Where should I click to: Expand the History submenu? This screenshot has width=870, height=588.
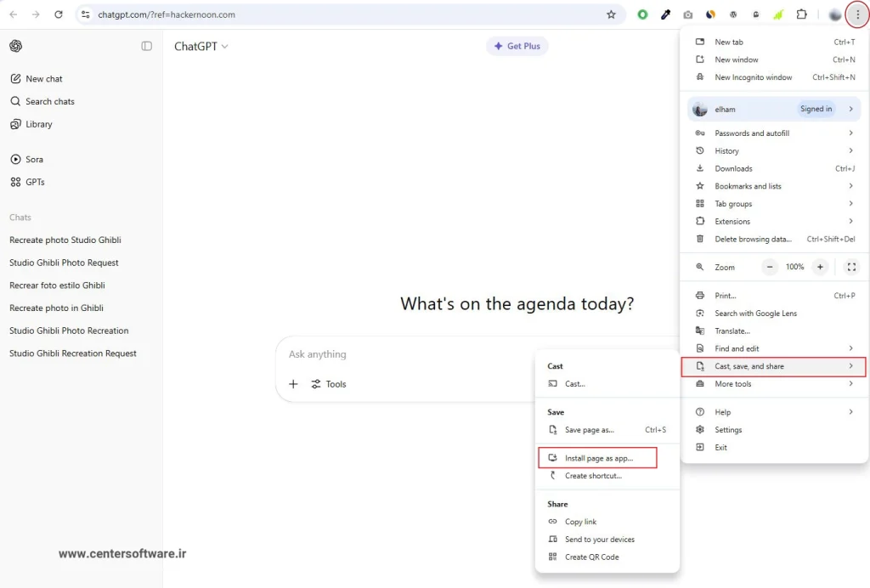(x=774, y=151)
